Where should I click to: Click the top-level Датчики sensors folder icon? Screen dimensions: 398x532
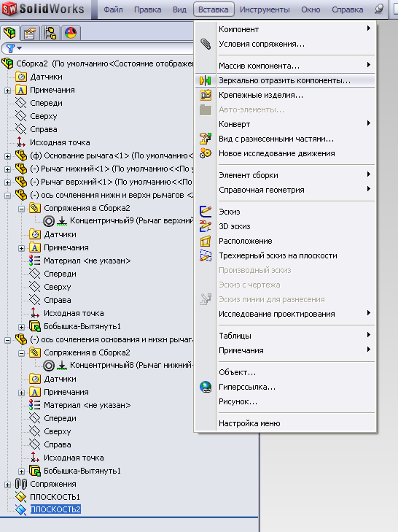click(21, 77)
